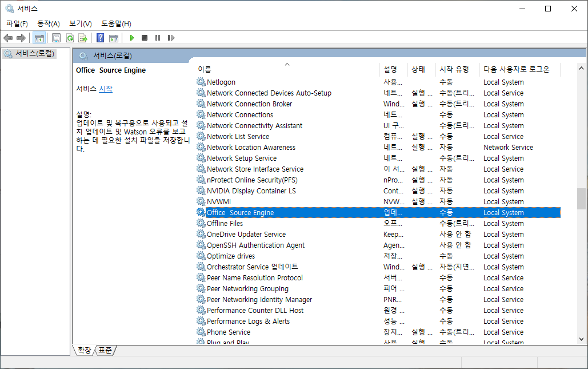The image size is (588, 369).
Task: Click gear icon of Offline Files row
Action: (201, 223)
